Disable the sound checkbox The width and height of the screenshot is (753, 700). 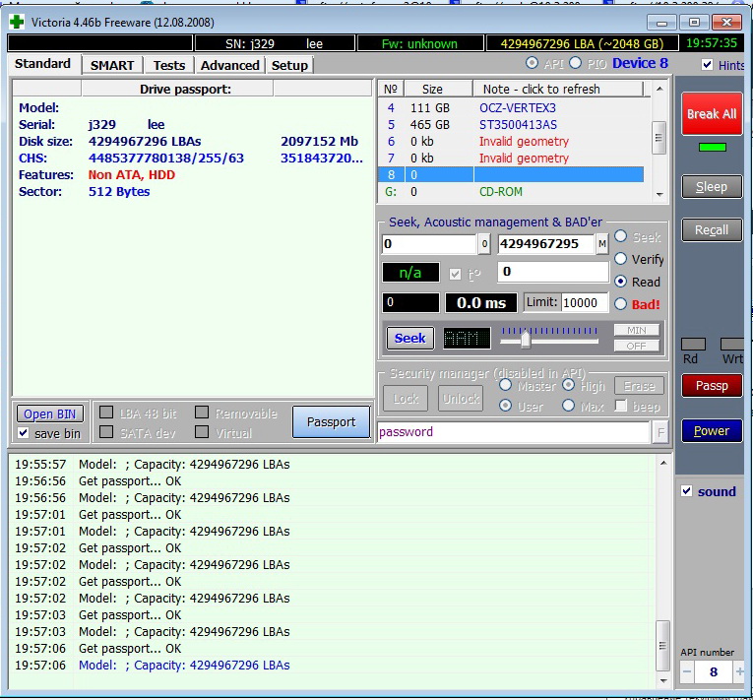pos(687,491)
